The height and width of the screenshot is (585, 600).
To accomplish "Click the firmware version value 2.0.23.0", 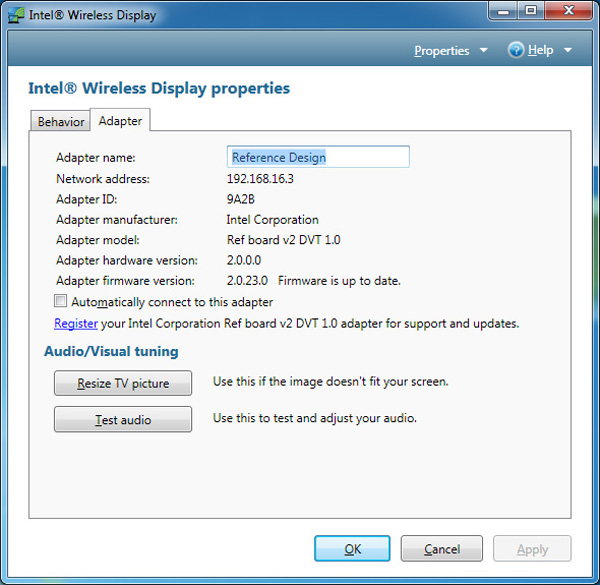I will point(247,280).
